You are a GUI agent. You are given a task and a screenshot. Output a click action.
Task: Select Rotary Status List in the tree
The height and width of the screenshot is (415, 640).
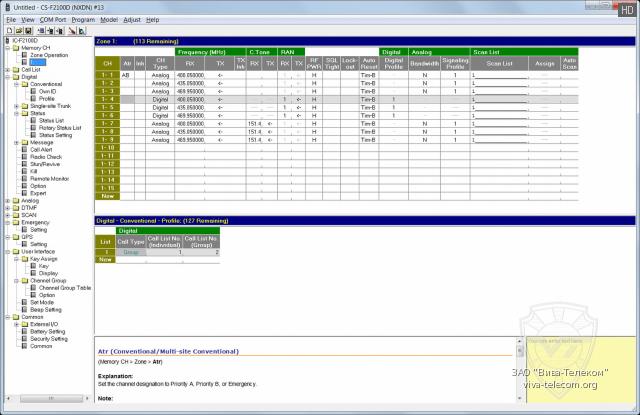click(x=60, y=128)
